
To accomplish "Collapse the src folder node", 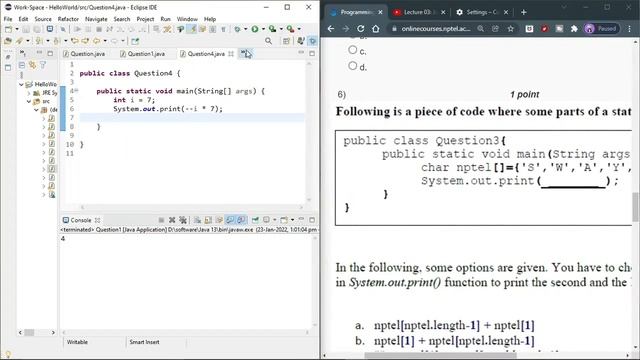I will click(29, 102).
